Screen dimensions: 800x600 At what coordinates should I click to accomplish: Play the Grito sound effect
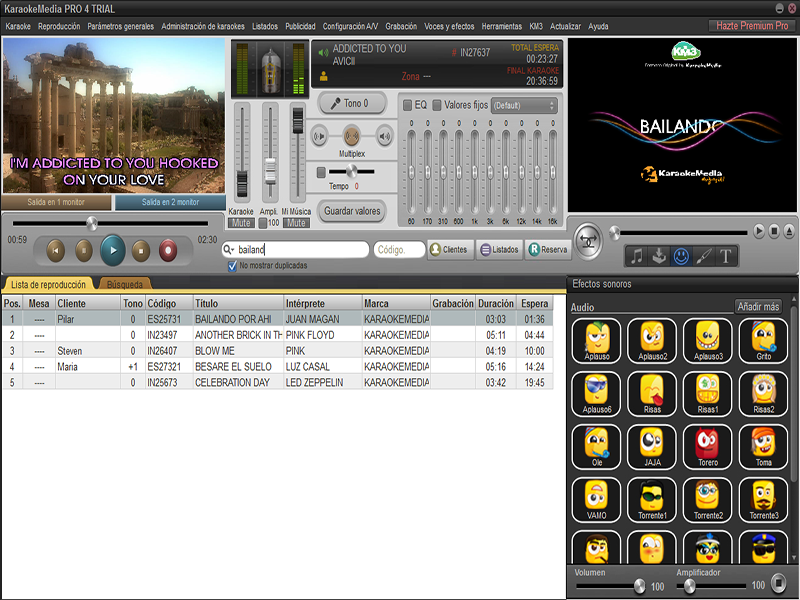(763, 341)
